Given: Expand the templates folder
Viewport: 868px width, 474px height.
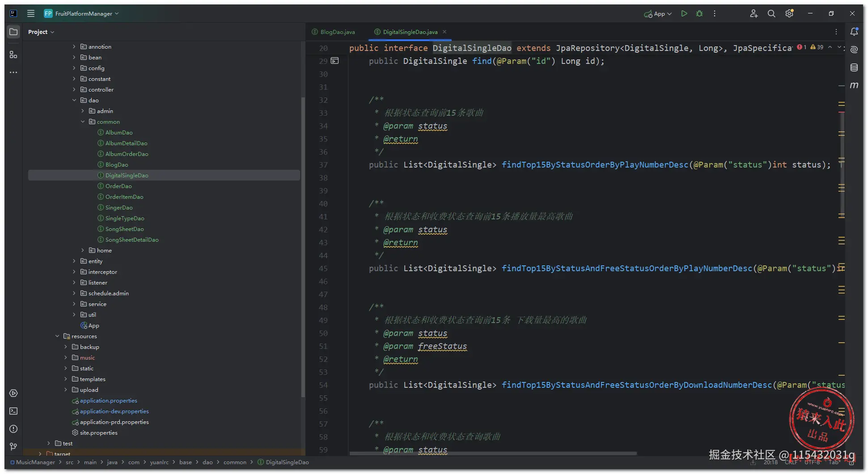Looking at the screenshot, I should click(66, 379).
